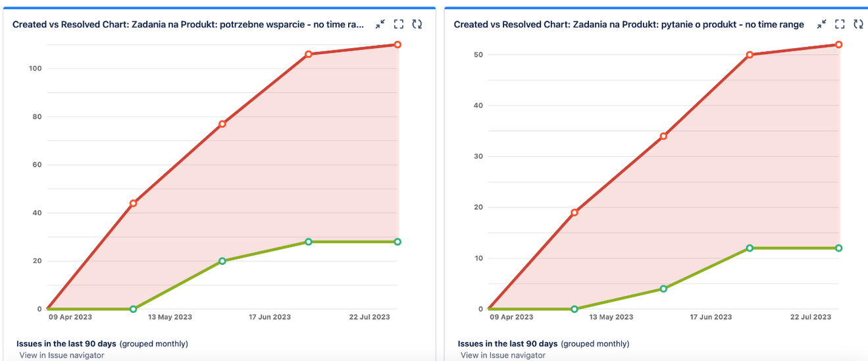
Task: Select left chart's red created point near 77
Action: click(222, 124)
